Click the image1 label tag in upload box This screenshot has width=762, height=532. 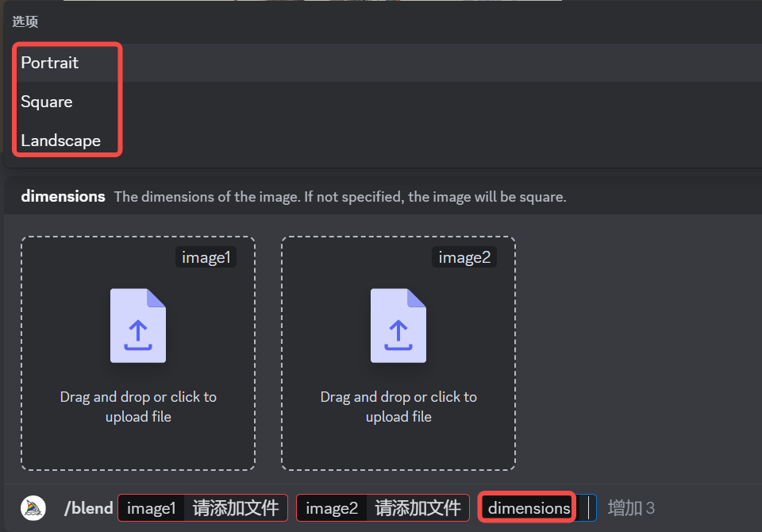(x=206, y=257)
